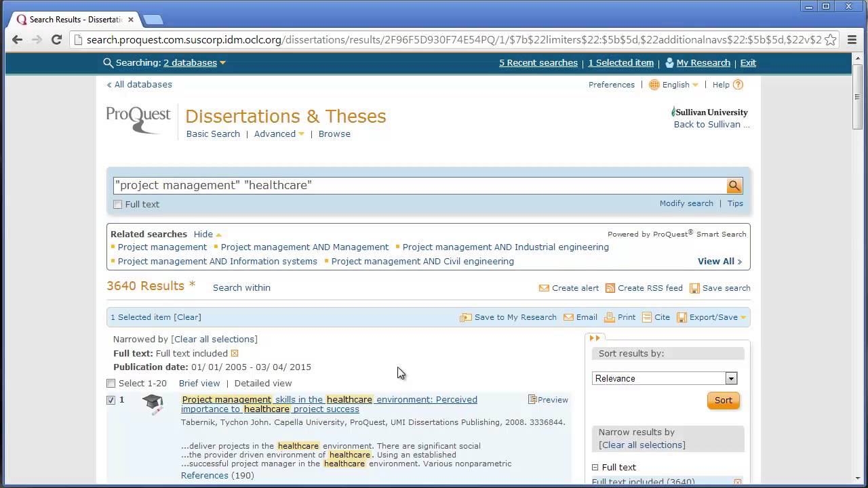Click the Create RSS feed icon
Screen dimensions: 868x488
[610, 288]
